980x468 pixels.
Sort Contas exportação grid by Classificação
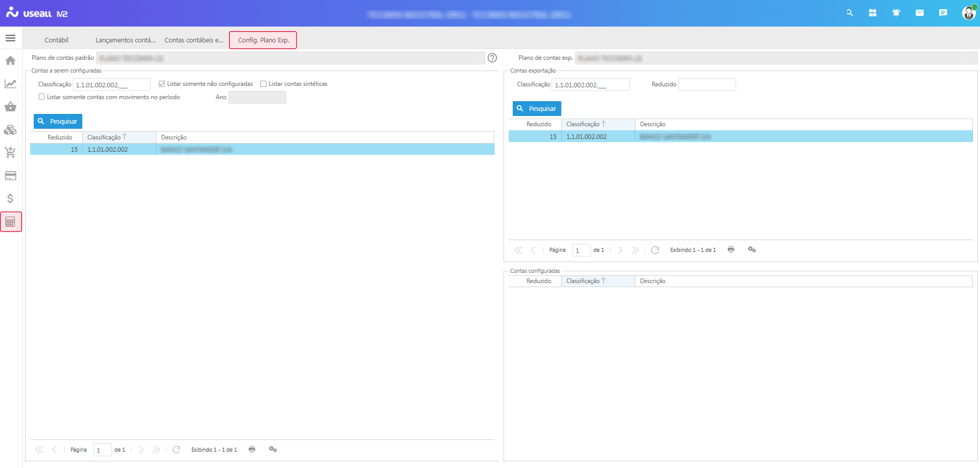[x=583, y=124]
